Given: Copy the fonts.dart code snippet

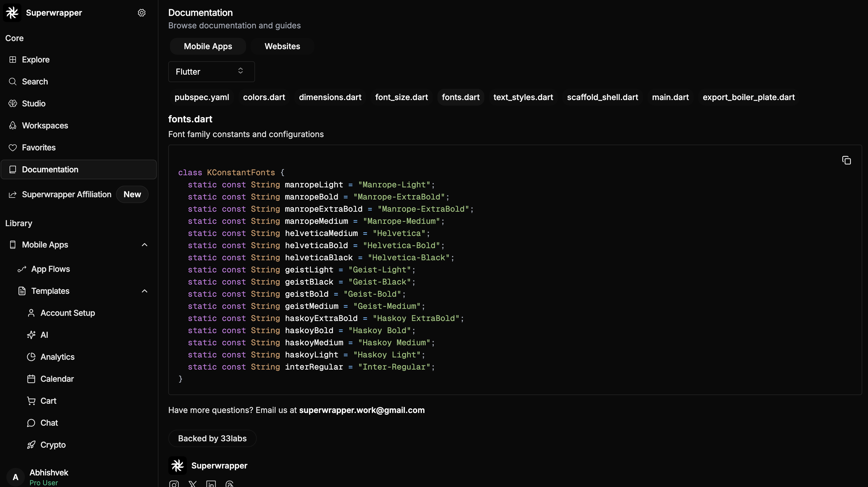Looking at the screenshot, I should [846, 160].
